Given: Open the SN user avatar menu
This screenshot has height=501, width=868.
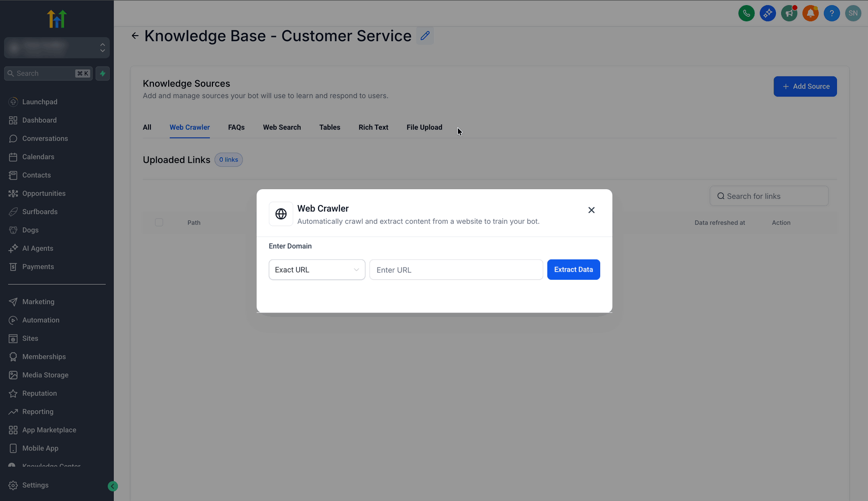Looking at the screenshot, I should click(x=853, y=13).
